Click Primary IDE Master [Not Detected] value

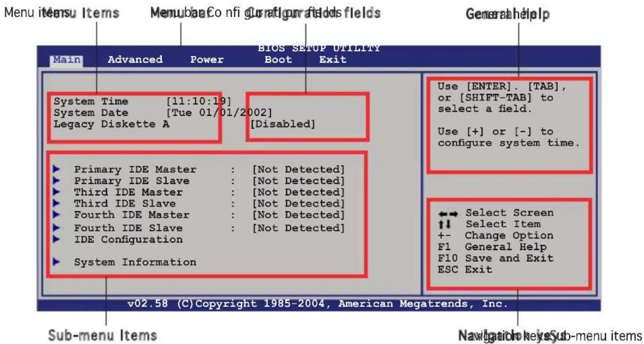click(299, 169)
